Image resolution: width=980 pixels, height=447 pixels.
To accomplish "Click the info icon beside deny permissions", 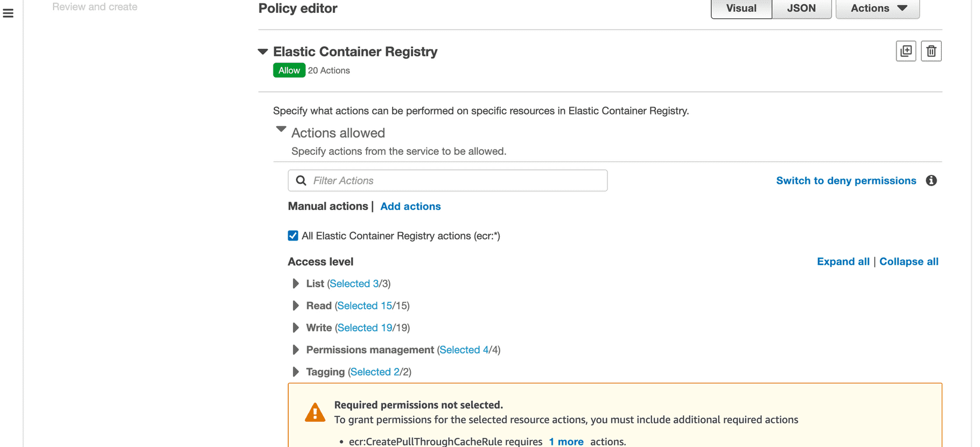I will 932,181.
